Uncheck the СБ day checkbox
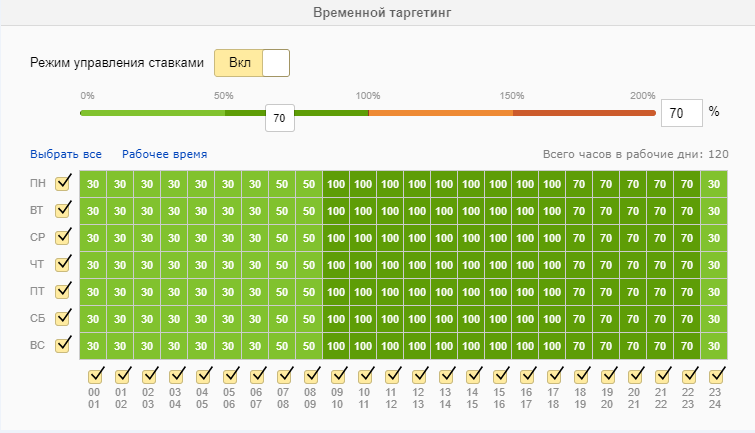Viewport: 755px width, 433px height. (63, 318)
